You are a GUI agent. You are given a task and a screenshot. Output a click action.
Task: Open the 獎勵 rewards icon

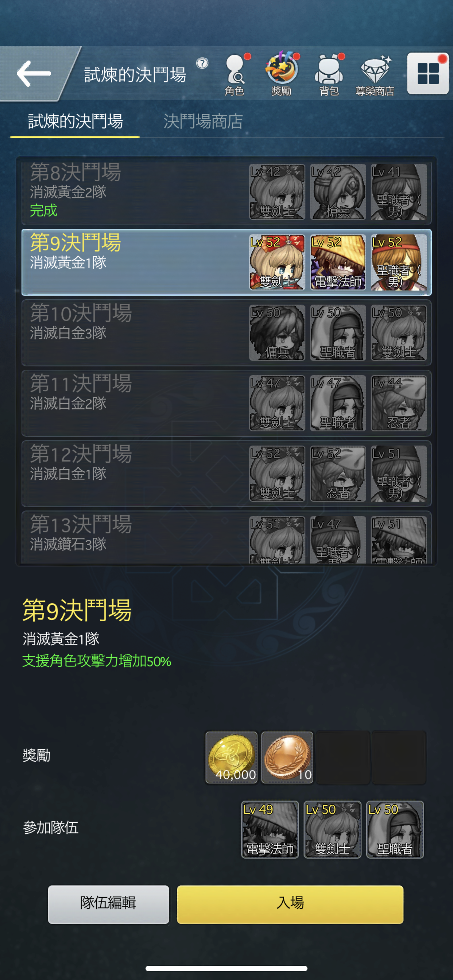click(x=282, y=74)
